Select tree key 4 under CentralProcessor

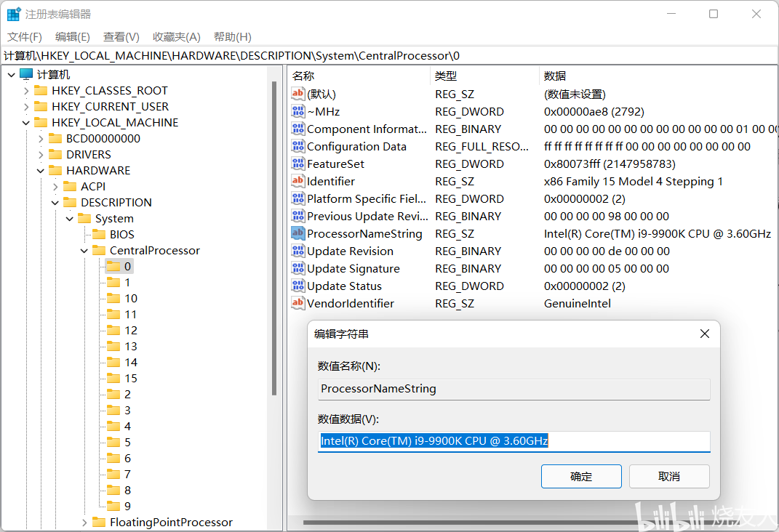(127, 426)
